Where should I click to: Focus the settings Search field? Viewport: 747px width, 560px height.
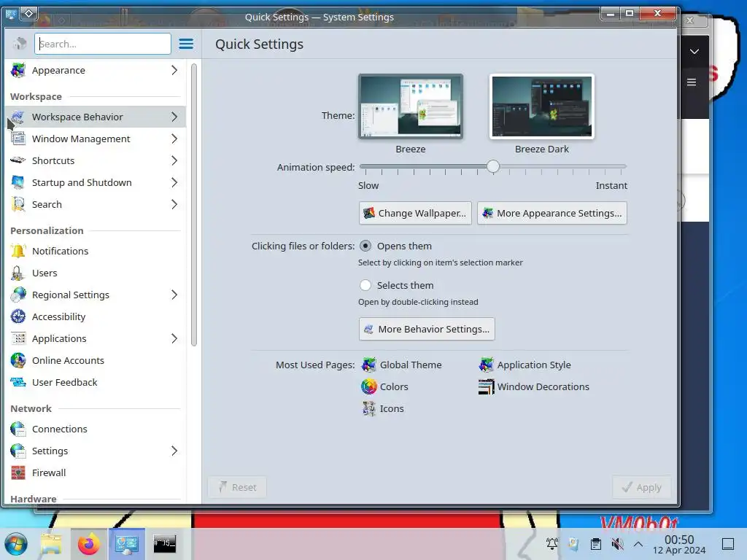(x=102, y=44)
